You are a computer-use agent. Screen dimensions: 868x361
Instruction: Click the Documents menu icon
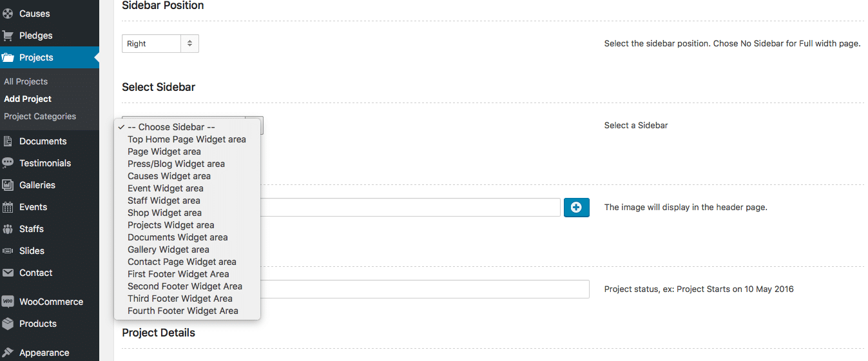coord(8,141)
